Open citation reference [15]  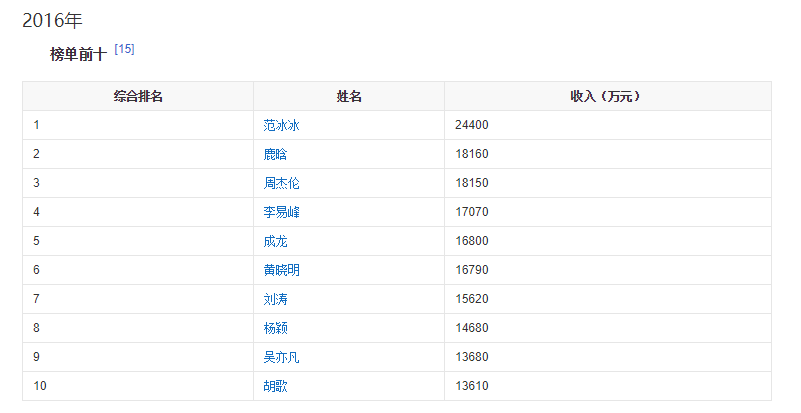tap(124, 49)
